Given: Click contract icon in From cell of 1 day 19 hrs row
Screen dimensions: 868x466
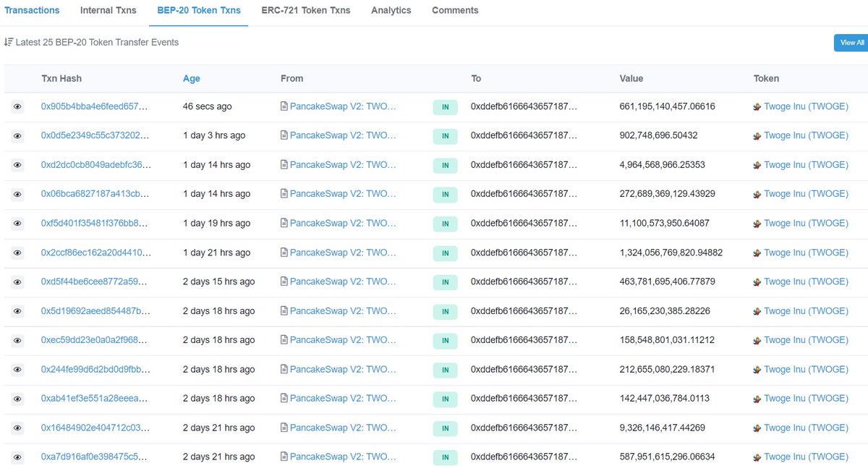Looking at the screenshot, I should [x=284, y=223].
